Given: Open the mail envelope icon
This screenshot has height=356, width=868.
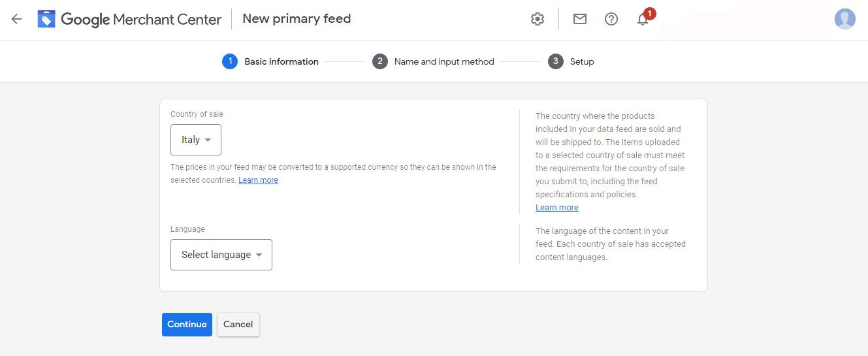Looking at the screenshot, I should click(x=580, y=19).
